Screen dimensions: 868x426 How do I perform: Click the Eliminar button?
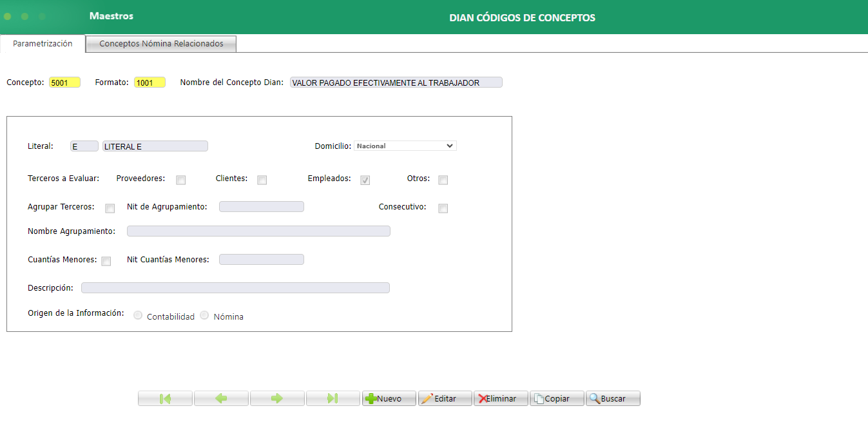tap(501, 398)
